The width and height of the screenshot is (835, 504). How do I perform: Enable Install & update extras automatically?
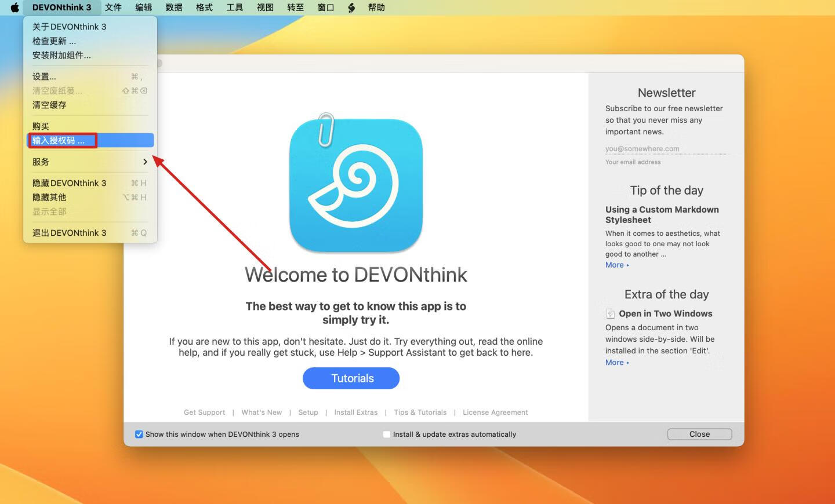387,434
